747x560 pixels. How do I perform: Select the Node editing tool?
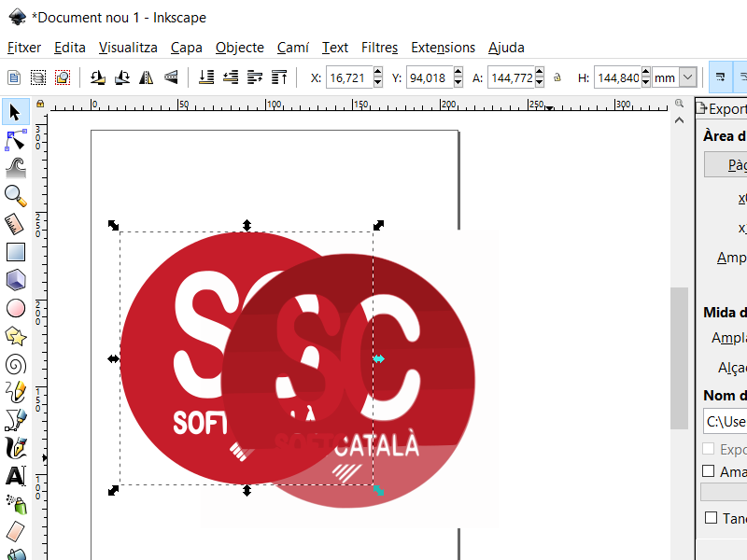(15, 140)
